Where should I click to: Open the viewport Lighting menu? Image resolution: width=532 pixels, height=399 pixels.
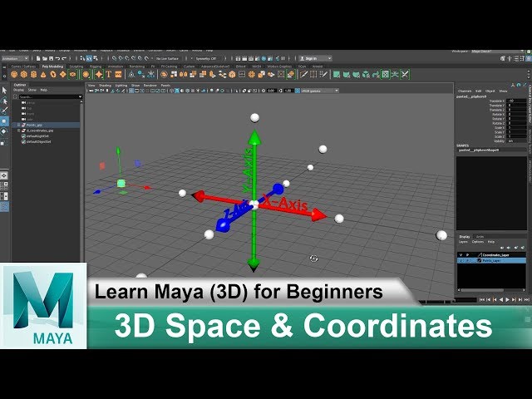click(121, 86)
